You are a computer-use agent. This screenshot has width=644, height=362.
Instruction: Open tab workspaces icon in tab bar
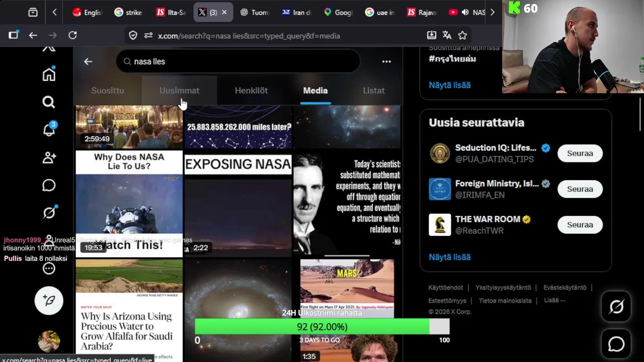point(33,12)
